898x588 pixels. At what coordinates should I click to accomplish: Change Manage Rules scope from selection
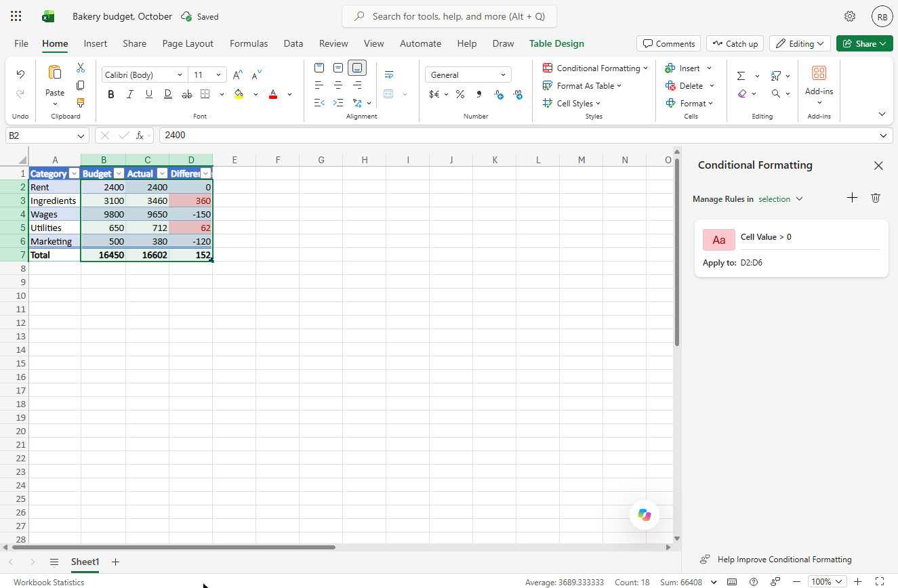tap(781, 198)
